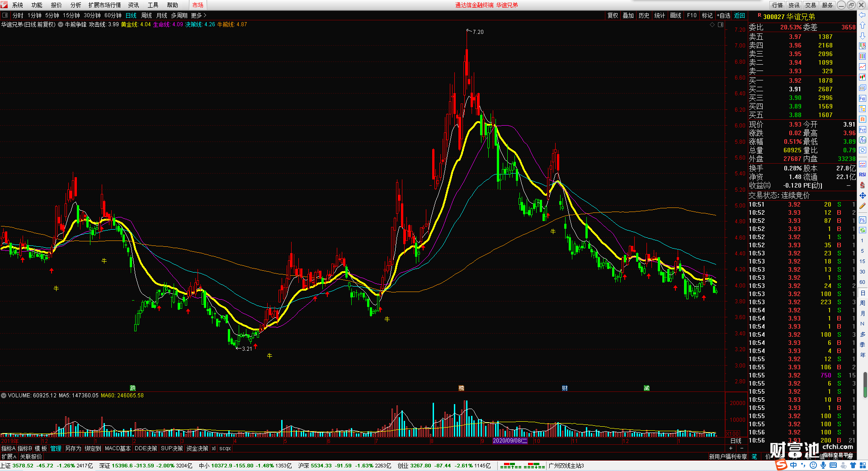Click the up arrow icon in right sidebar
Screen dimensions: 868x471
862,25
